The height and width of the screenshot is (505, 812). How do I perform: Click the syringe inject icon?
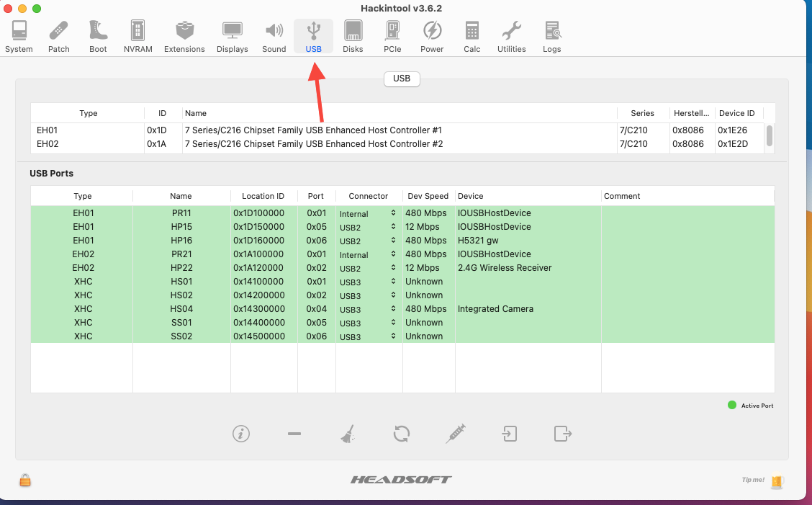tap(455, 434)
